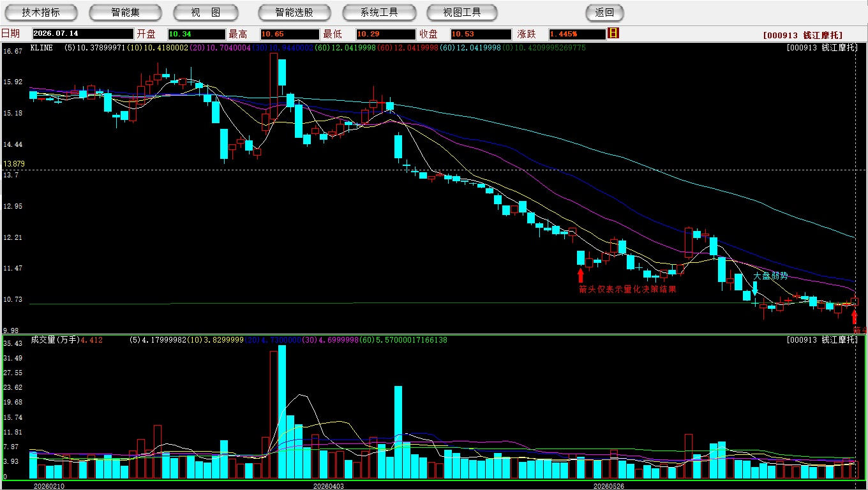Click the 20260403 date axis label
This screenshot has height=490, width=868.
(x=328, y=486)
